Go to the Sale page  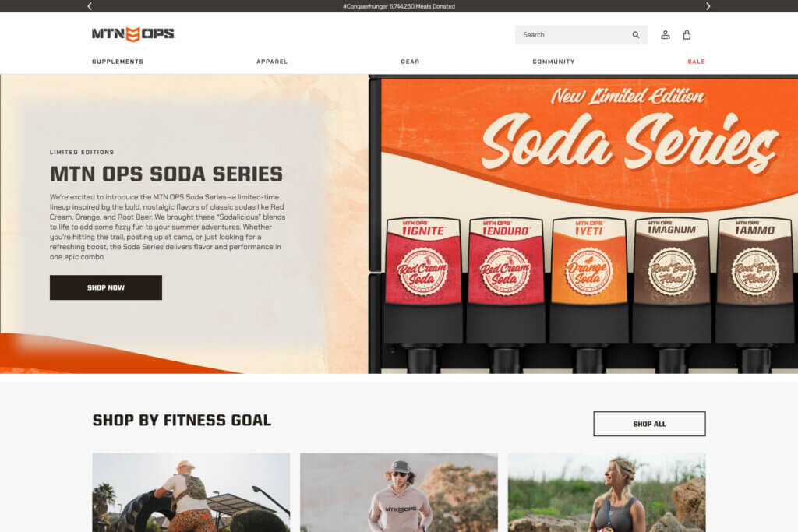pos(696,62)
